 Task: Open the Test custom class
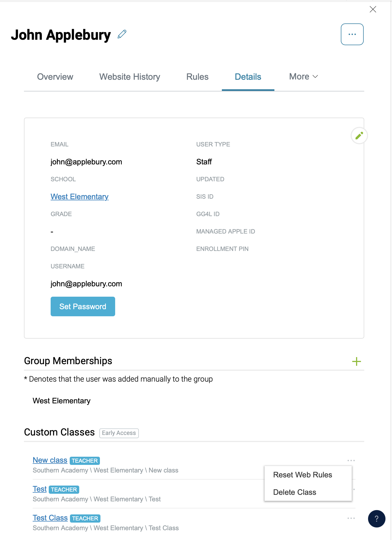click(x=39, y=489)
